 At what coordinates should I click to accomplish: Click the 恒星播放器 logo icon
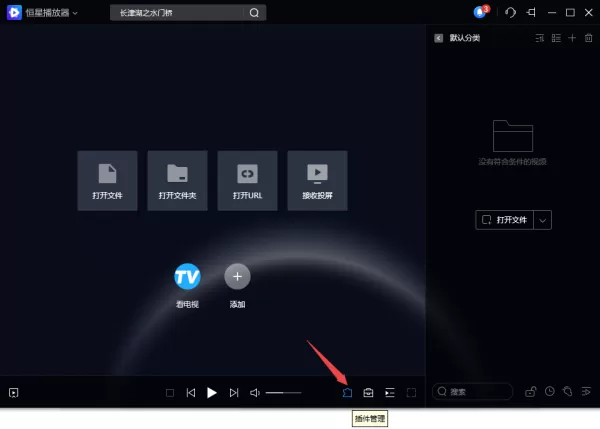(14, 13)
